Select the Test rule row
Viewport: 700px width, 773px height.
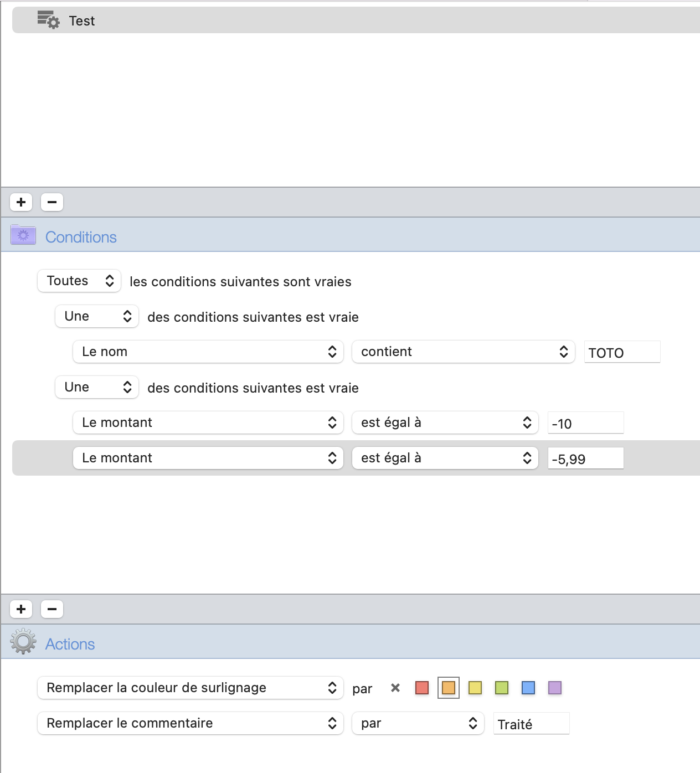click(356, 20)
